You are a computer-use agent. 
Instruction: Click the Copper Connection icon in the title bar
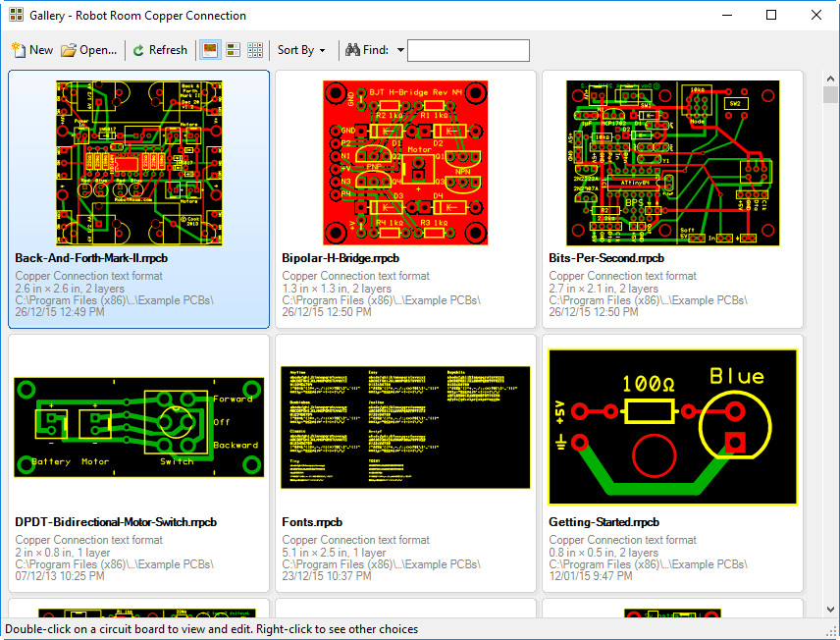[15, 15]
